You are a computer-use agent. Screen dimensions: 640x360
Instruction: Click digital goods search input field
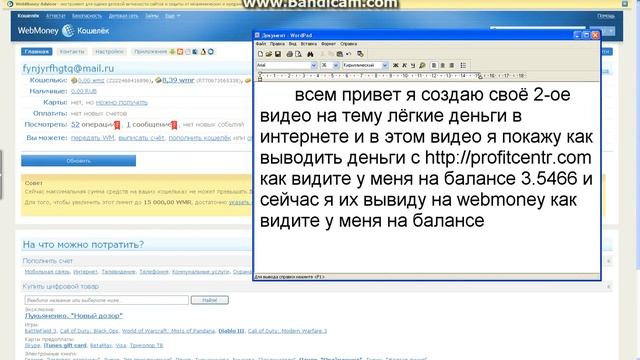pyautogui.click(x=107, y=300)
